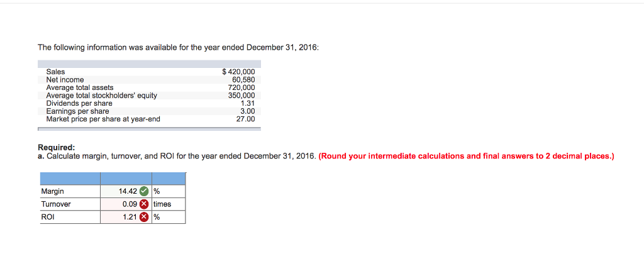Click the Market price per share row

(x=150, y=119)
